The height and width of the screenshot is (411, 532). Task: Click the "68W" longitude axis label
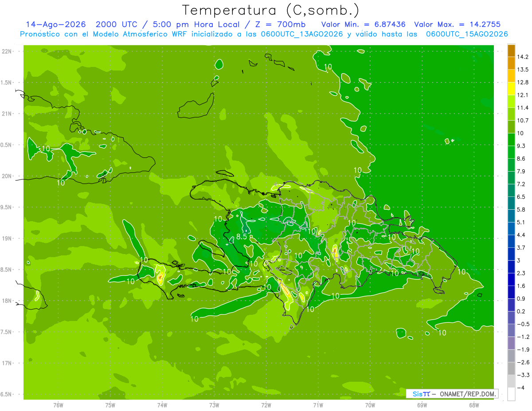474,405
